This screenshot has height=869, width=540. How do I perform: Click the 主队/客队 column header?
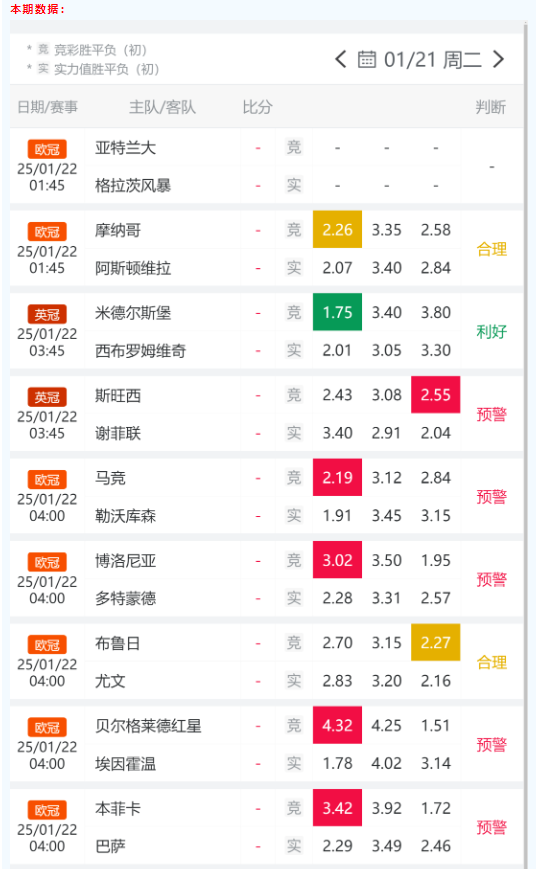click(x=162, y=107)
